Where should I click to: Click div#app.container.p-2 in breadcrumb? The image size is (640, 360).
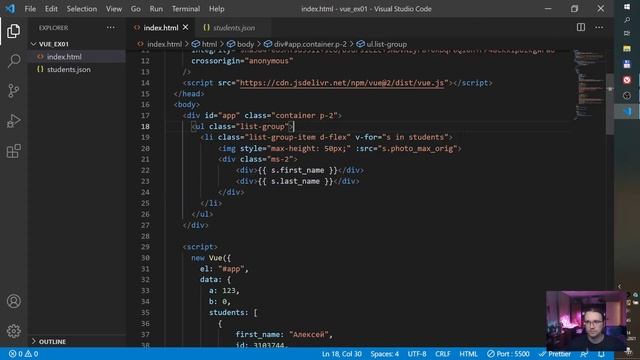310,44
